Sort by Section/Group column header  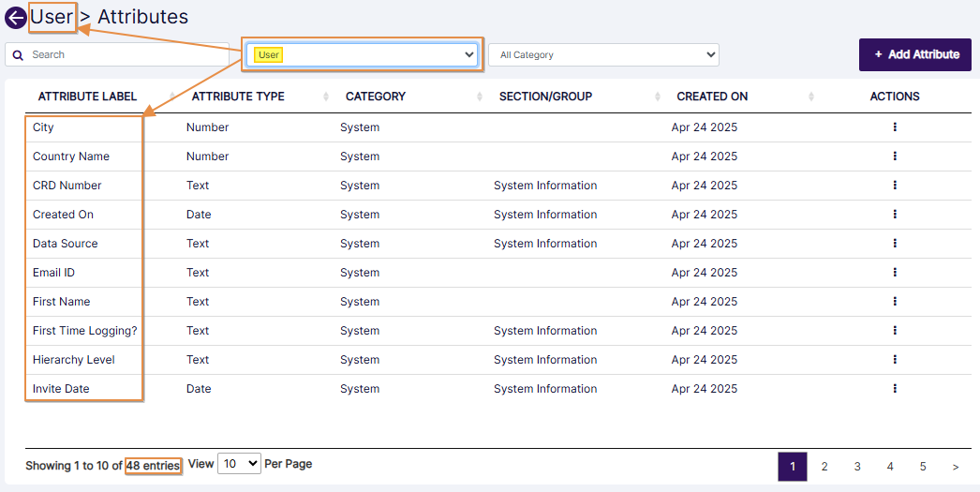click(x=545, y=97)
